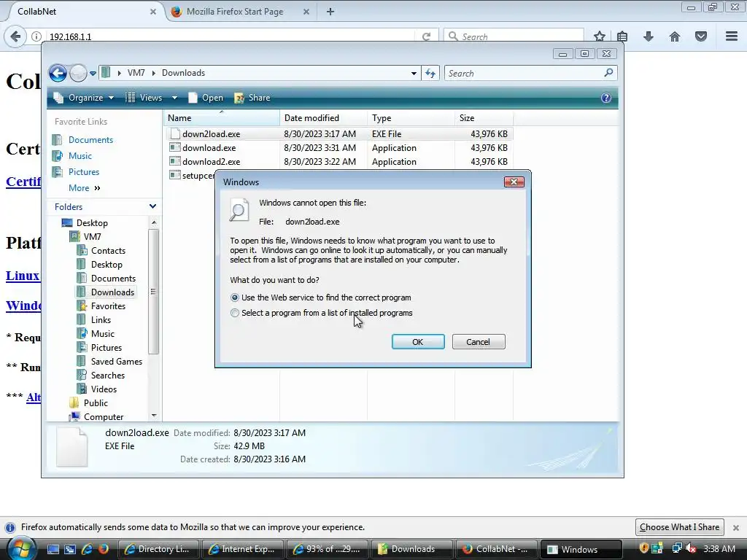Select Public folder in tree
The height and width of the screenshot is (560, 747).
click(96, 402)
